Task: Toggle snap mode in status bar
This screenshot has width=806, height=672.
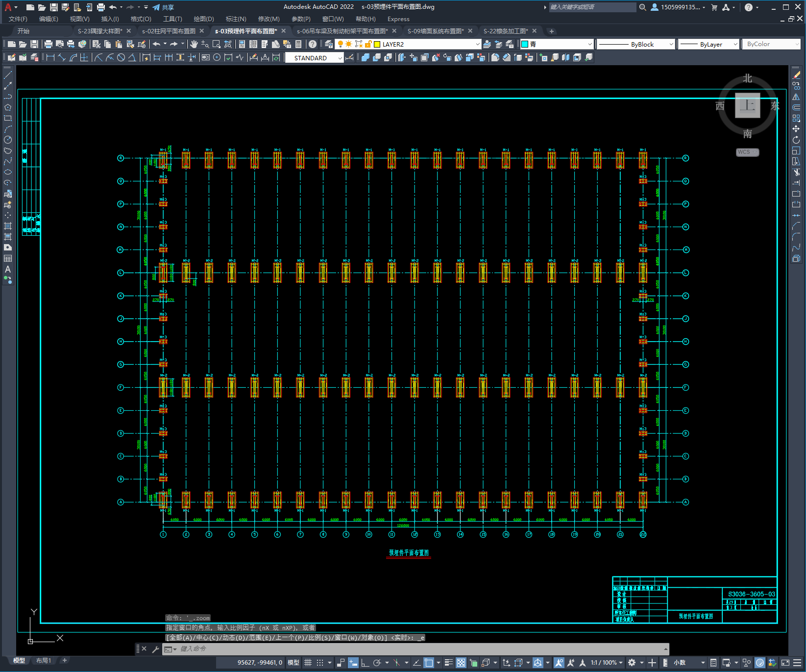Action: pos(320,663)
